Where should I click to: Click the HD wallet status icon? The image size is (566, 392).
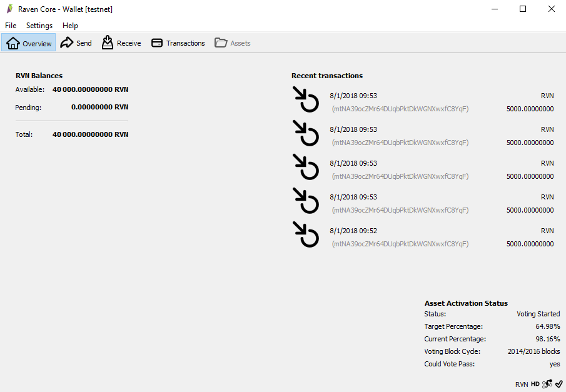tap(535, 384)
